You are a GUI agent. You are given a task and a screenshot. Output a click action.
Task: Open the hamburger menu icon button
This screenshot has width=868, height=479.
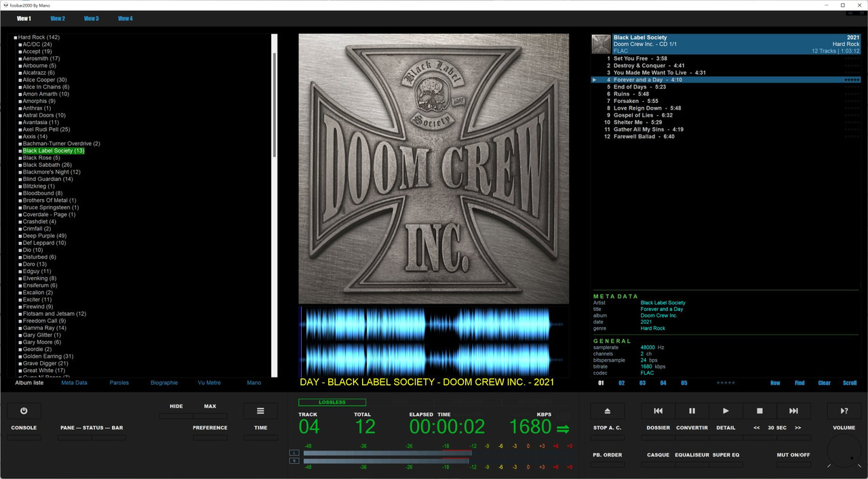pyautogui.click(x=260, y=411)
